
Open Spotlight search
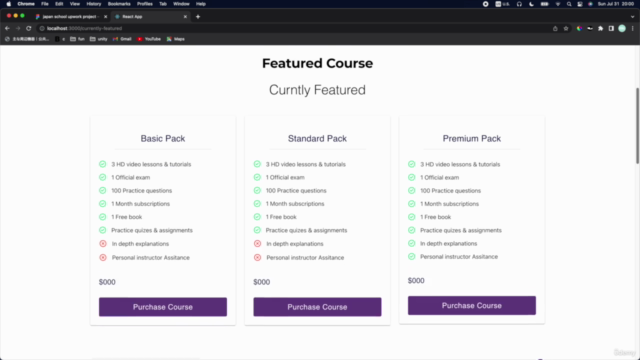569,4
